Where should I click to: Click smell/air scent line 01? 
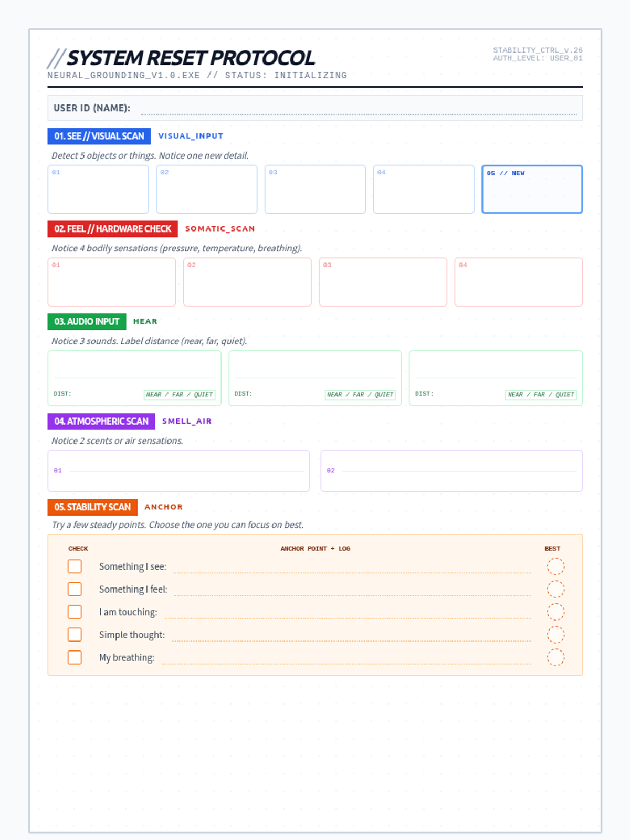point(186,471)
